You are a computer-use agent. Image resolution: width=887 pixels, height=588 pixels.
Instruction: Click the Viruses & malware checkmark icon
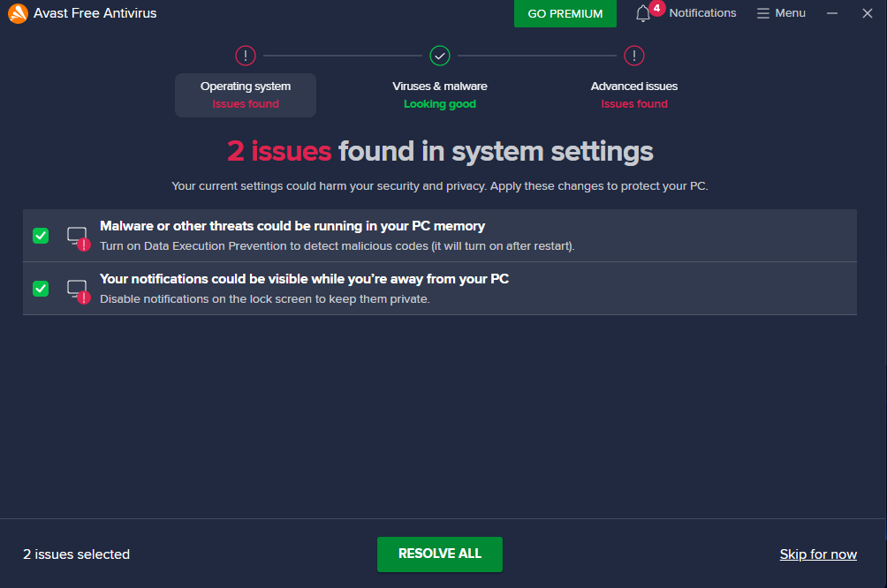(x=440, y=56)
